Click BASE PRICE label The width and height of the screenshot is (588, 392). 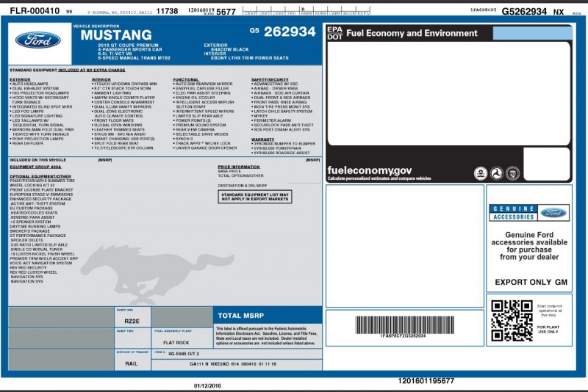pyautogui.click(x=229, y=171)
